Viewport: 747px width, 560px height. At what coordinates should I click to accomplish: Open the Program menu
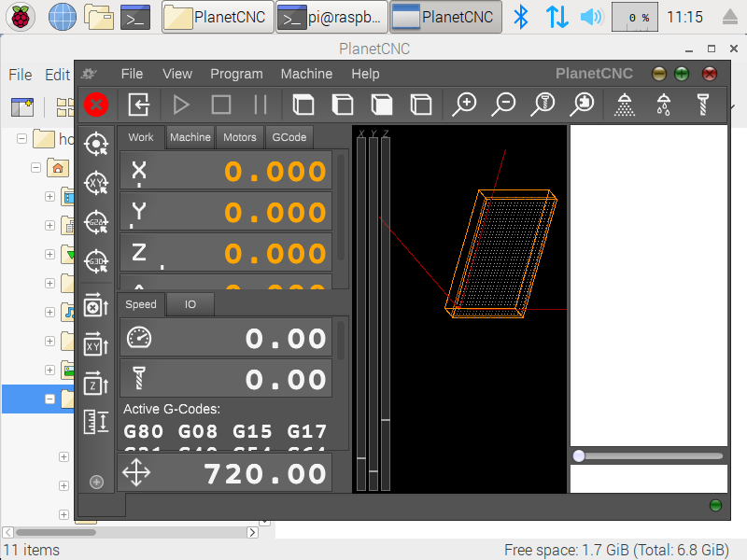236,74
